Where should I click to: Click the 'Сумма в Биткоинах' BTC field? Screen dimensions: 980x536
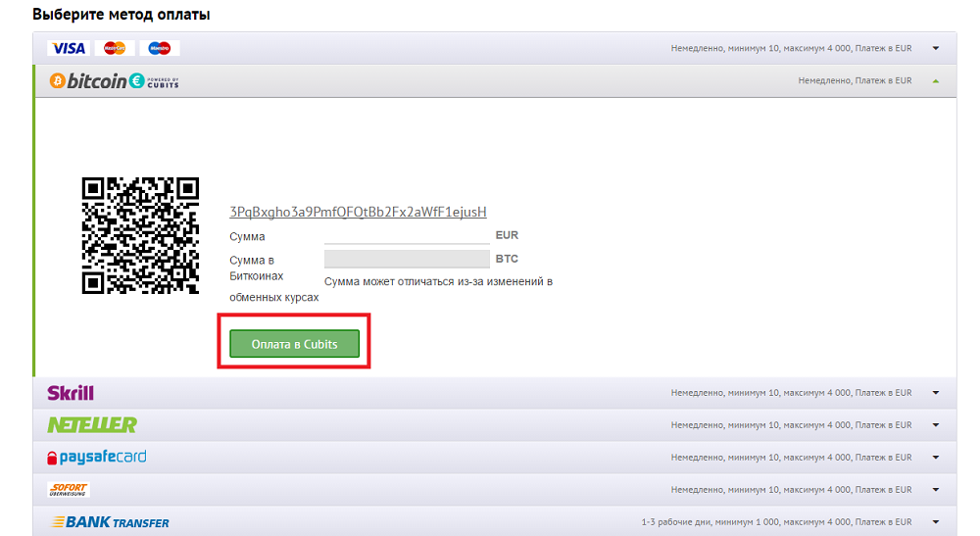click(407, 259)
